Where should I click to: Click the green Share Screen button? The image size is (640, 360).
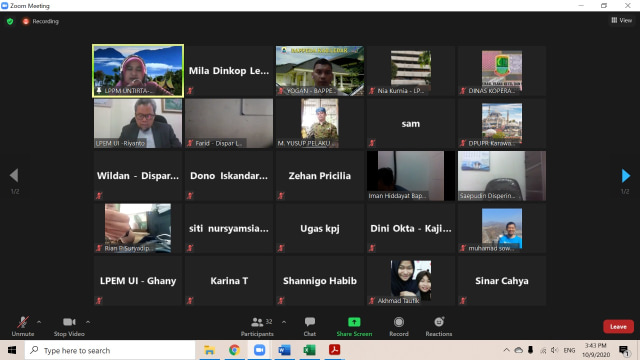[x=354, y=327]
